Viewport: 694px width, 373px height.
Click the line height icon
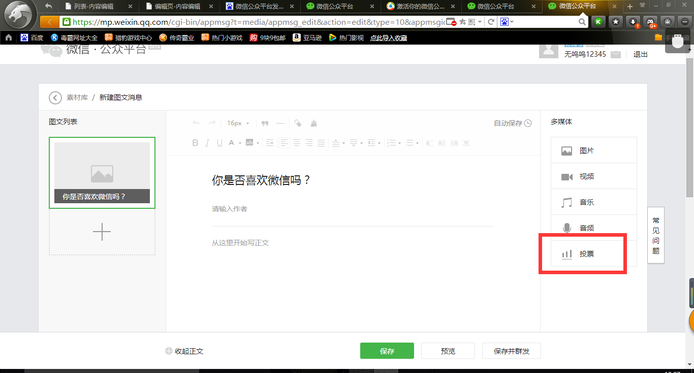click(371, 143)
